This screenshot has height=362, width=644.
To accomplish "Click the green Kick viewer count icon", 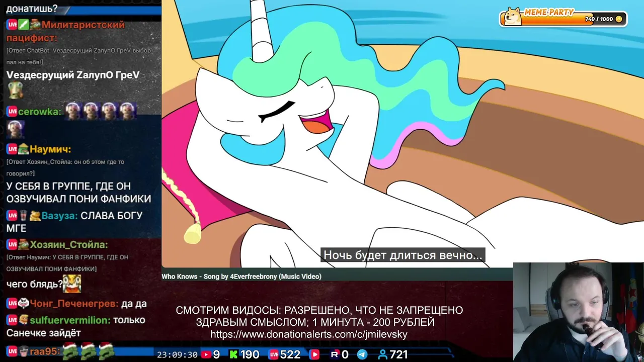I will click(x=233, y=354).
